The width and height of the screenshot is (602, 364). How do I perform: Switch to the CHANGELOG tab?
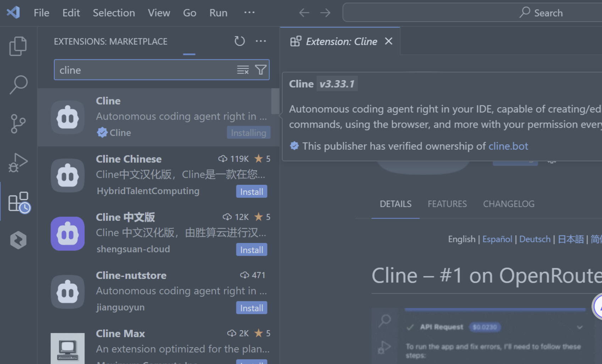tap(509, 204)
